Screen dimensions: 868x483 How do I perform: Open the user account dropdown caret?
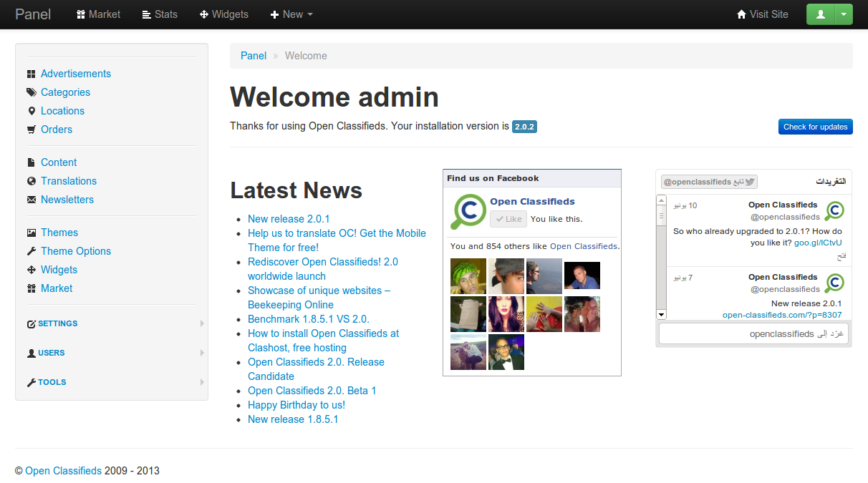[x=844, y=14]
